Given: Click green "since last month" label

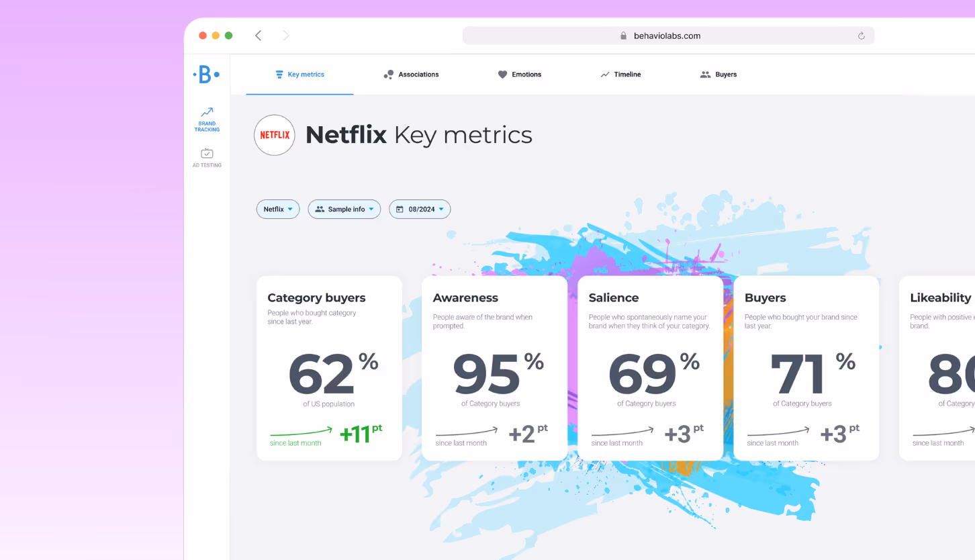Looking at the screenshot, I should pyautogui.click(x=295, y=443).
